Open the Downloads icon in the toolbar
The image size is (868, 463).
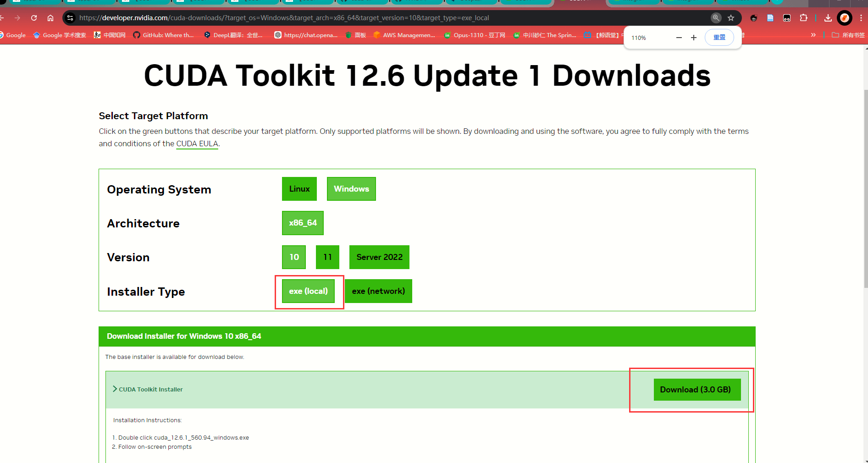tap(828, 18)
